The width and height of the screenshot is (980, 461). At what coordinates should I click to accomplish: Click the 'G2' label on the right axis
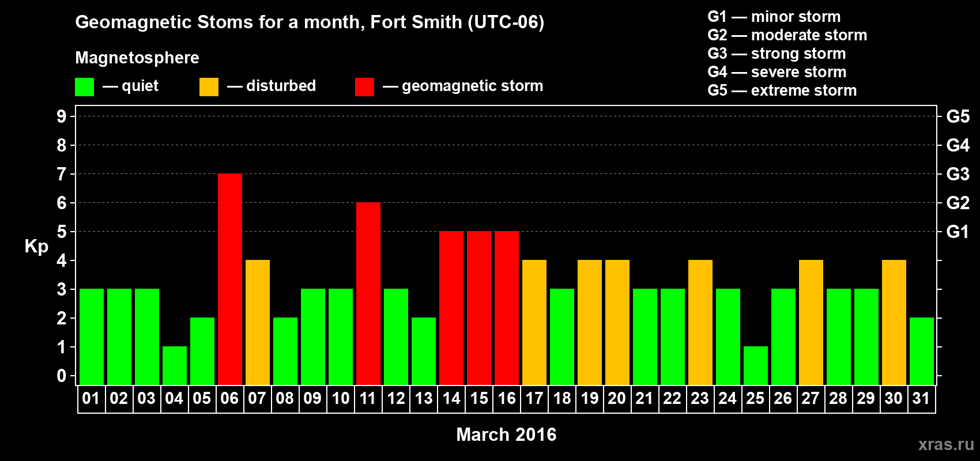click(x=958, y=203)
